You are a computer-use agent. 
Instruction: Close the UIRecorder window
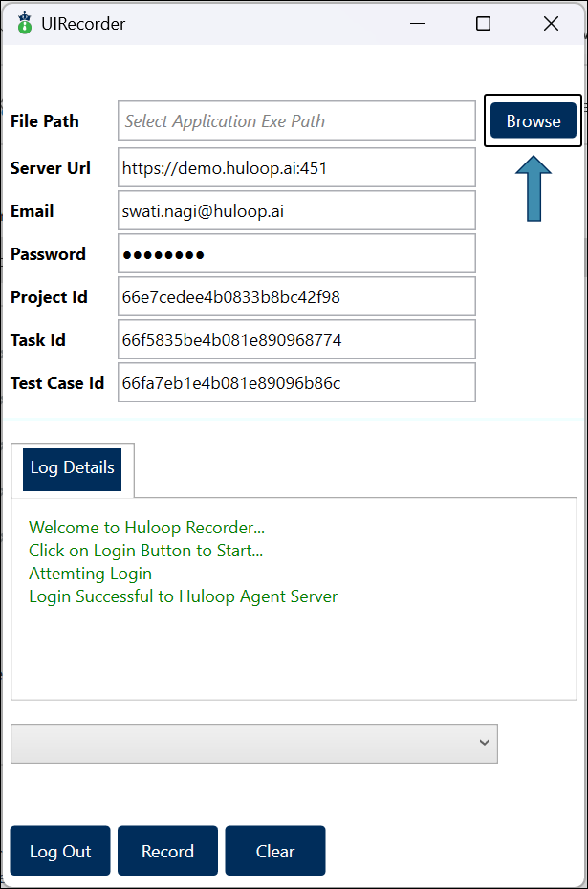point(551,24)
